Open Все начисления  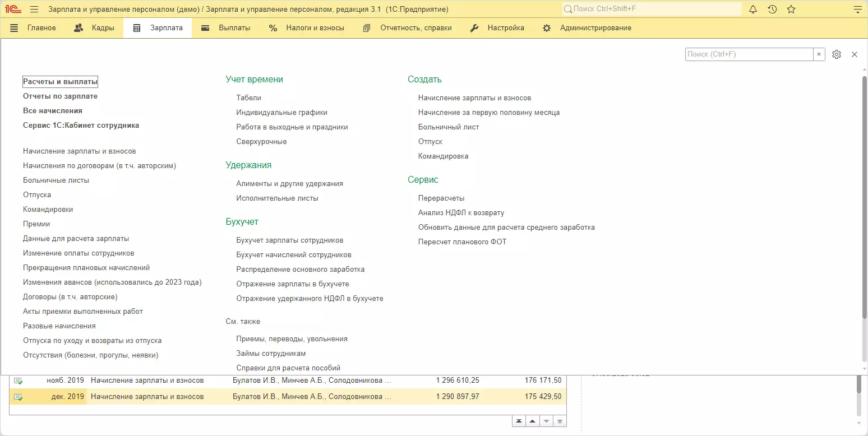pyautogui.click(x=53, y=111)
